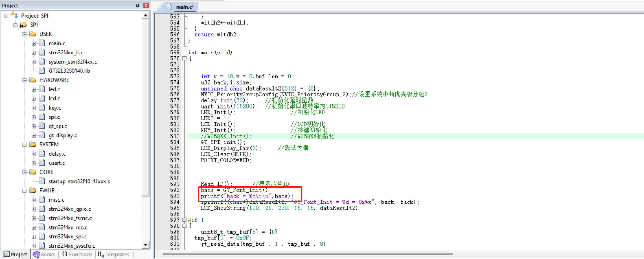
Task: Click the return witdh2 statement
Action: 217,35
